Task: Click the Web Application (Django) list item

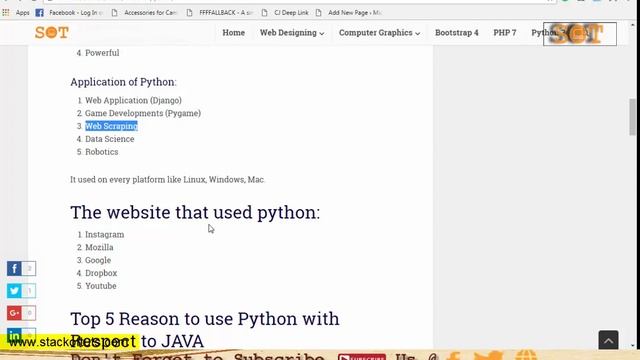Action: (x=133, y=100)
